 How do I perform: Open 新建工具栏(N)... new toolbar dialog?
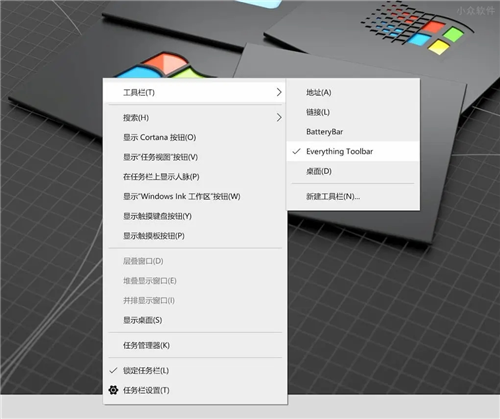click(x=353, y=196)
